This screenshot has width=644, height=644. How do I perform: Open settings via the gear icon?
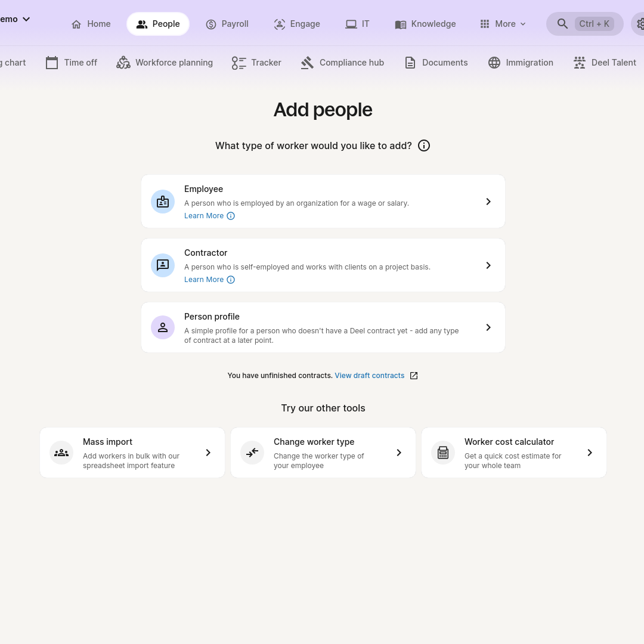tap(639, 24)
